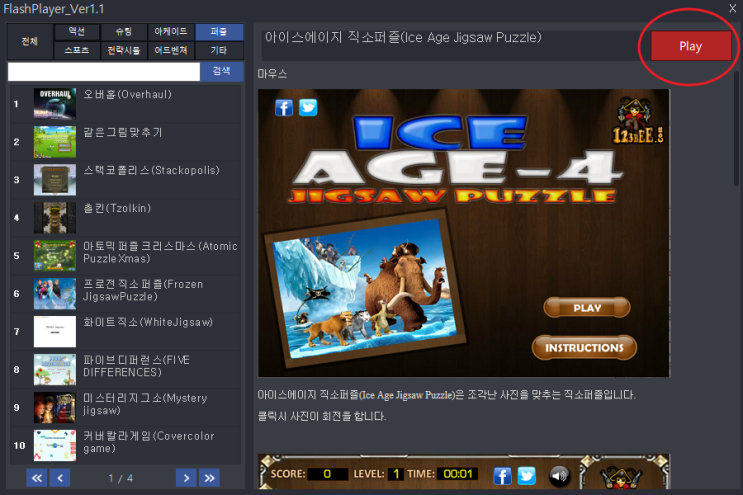The image size is (743, 495).
Task: Click the red Play button
Action: 690,46
